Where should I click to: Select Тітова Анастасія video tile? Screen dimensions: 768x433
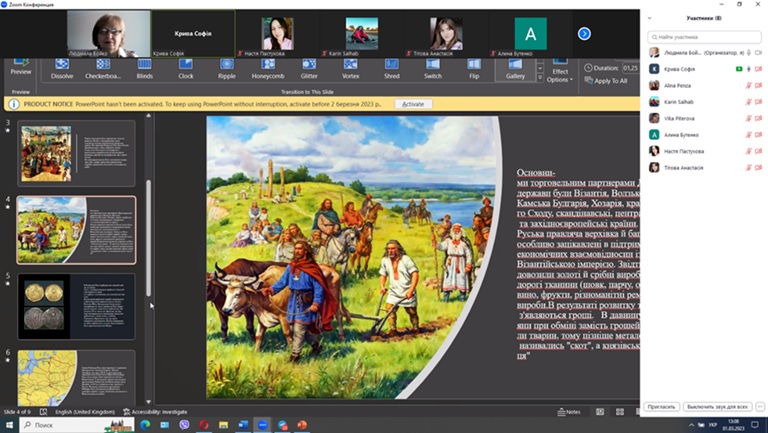coord(446,33)
